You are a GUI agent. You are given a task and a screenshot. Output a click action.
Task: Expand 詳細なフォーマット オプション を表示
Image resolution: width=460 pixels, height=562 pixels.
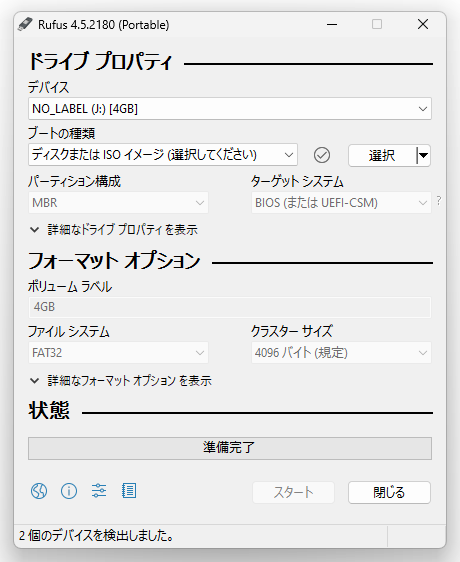click(121, 380)
